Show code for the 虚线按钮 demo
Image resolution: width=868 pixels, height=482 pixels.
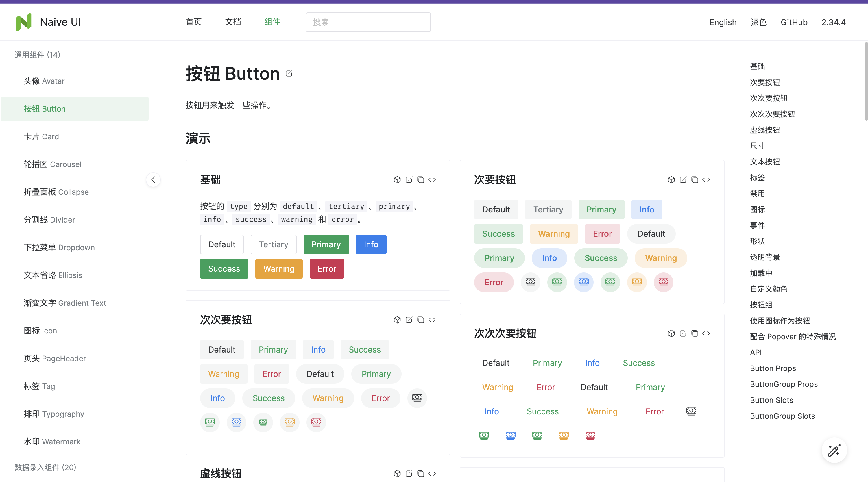[x=432, y=474]
